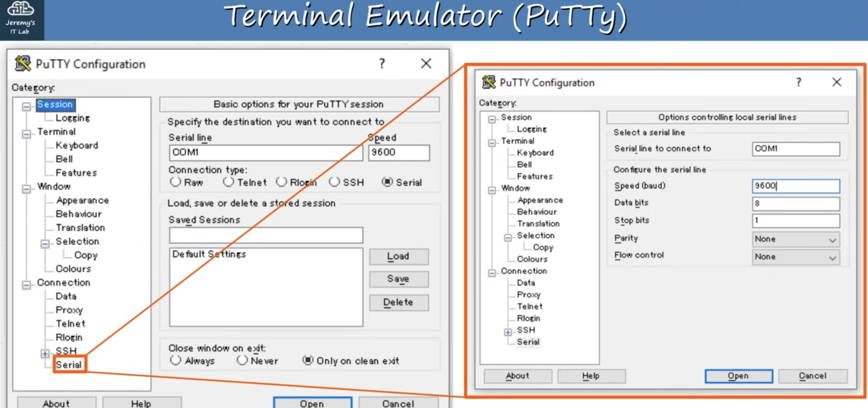Viewport: 868px width, 408px height.
Task: Click Open button in right dialog
Action: 739,376
